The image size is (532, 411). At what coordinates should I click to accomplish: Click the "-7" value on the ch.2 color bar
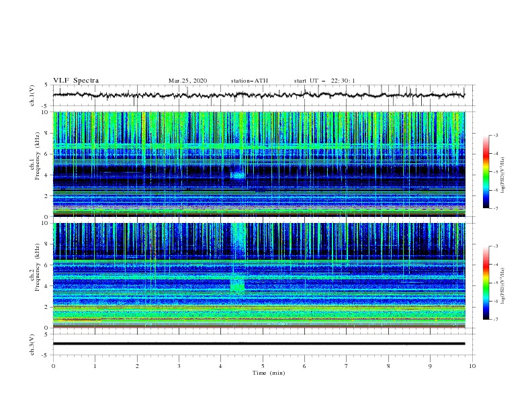pos(495,319)
